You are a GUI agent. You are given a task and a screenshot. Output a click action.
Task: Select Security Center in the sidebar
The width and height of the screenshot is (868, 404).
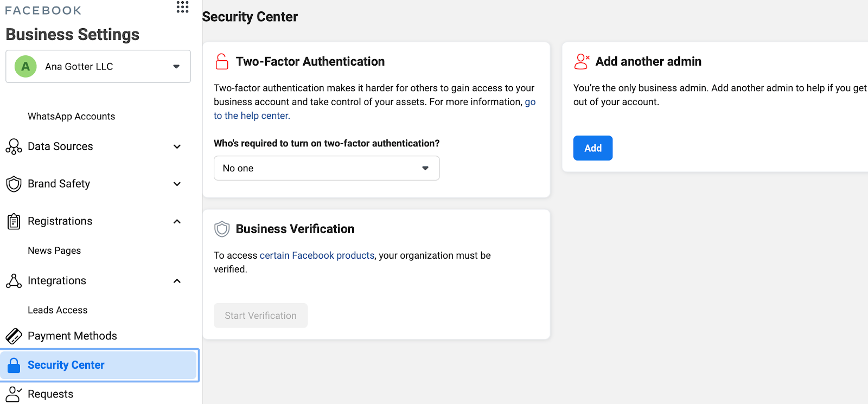pos(100,365)
